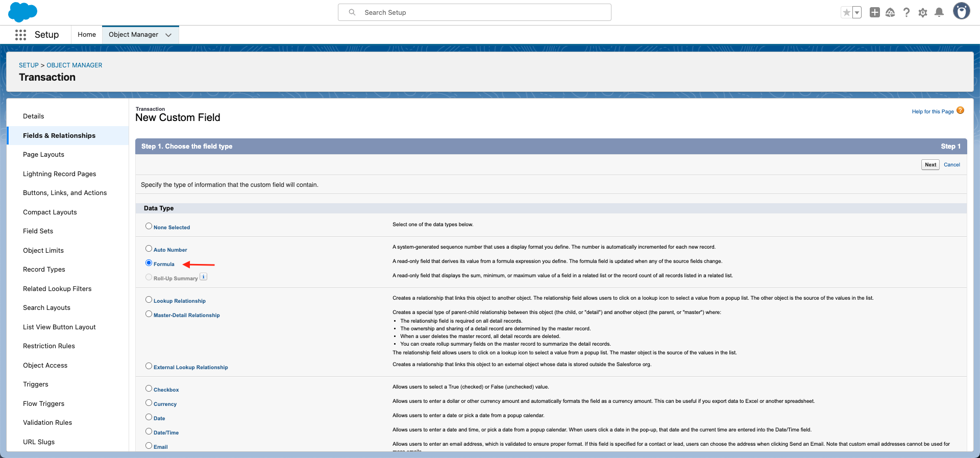Click into the Search Setup field
The width and height of the screenshot is (980, 458).
tap(474, 12)
